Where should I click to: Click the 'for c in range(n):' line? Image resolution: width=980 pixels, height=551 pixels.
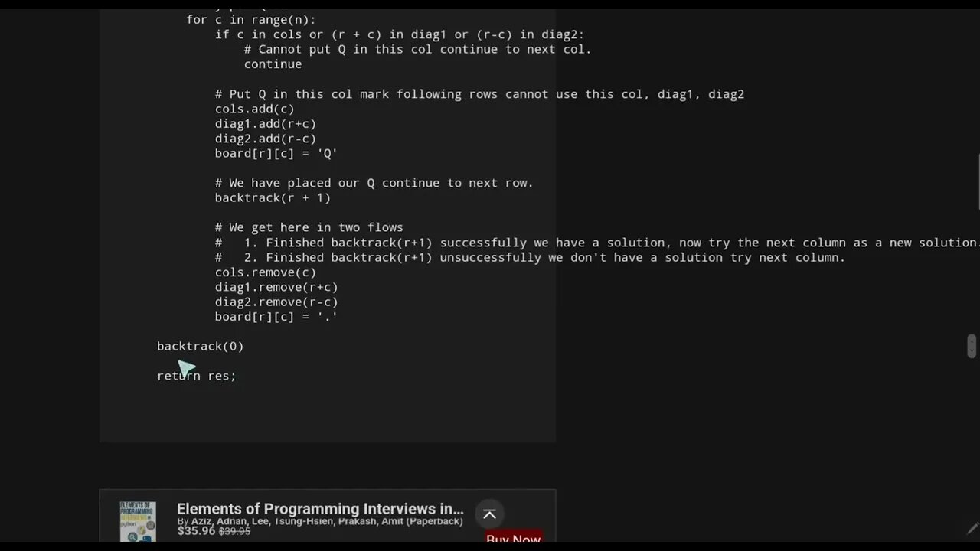pyautogui.click(x=251, y=20)
